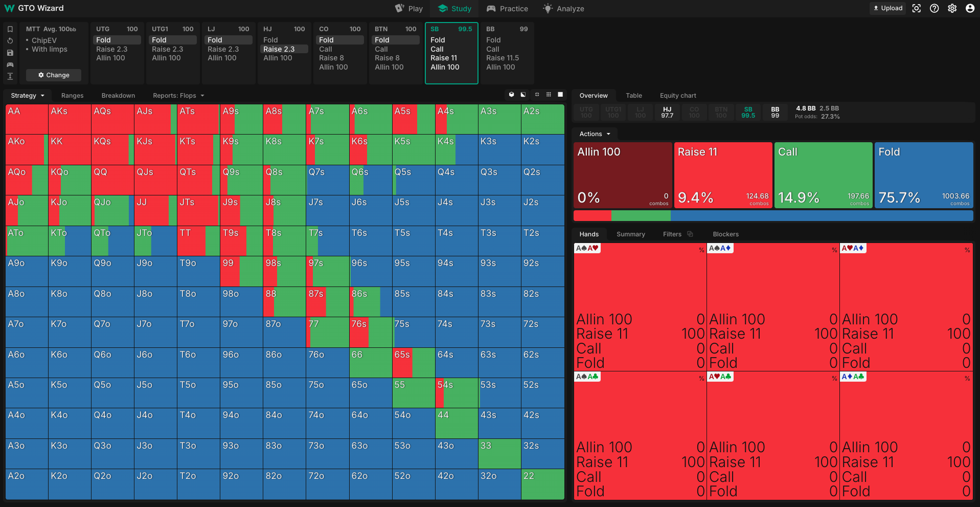980x507 pixels.
Task: Click the crosshair grid view icon
Action: [x=537, y=95]
